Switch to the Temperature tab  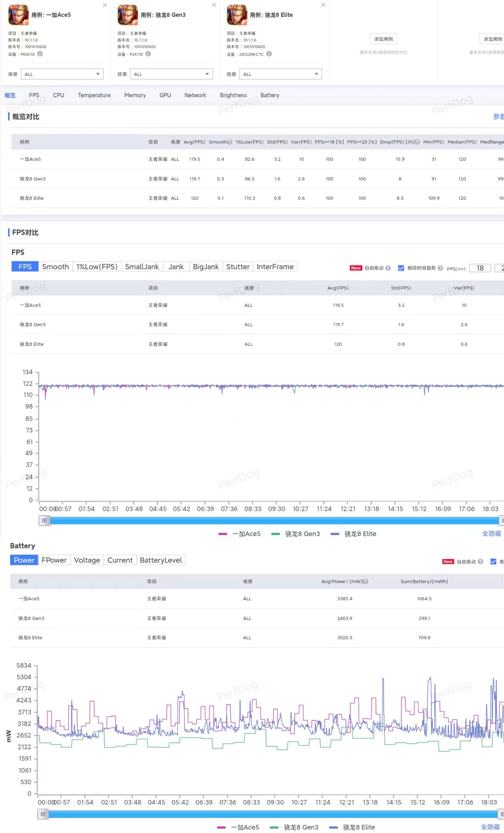[94, 95]
